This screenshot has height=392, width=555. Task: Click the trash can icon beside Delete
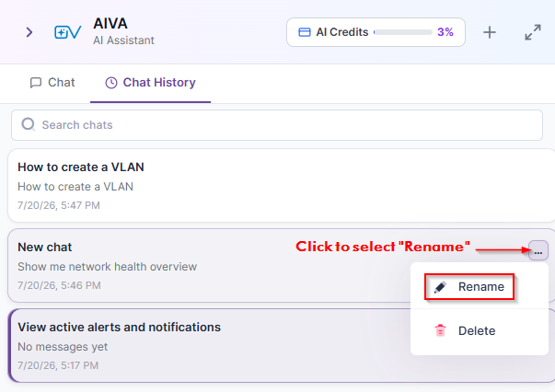click(440, 330)
